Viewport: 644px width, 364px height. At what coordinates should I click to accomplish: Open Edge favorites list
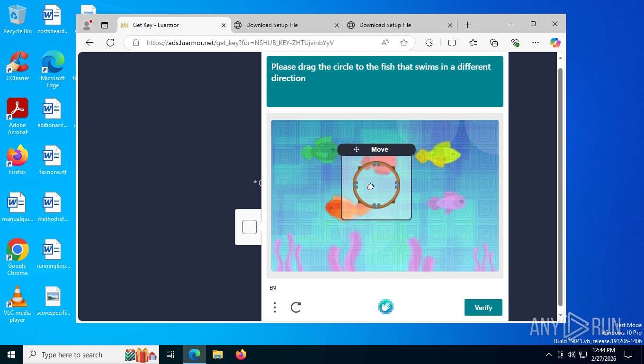point(473,43)
